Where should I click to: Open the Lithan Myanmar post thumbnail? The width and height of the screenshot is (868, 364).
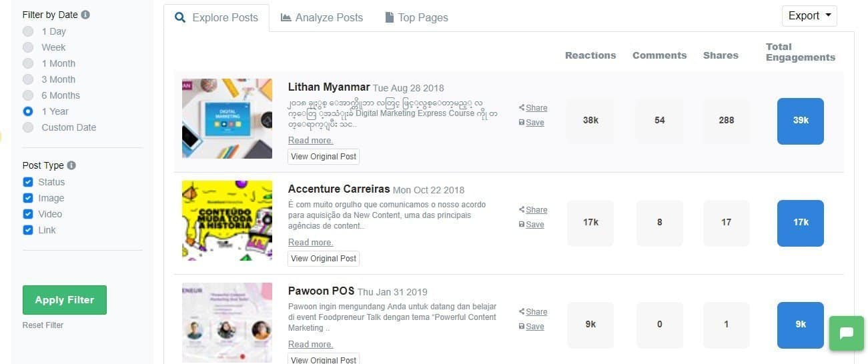point(227,118)
